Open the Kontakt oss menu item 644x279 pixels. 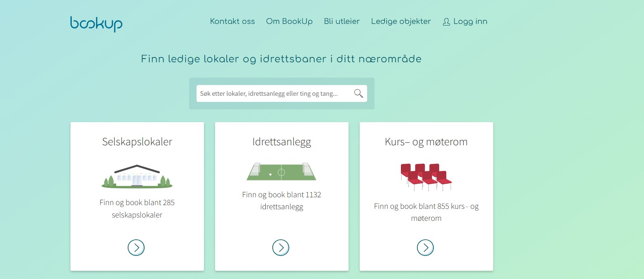[232, 21]
